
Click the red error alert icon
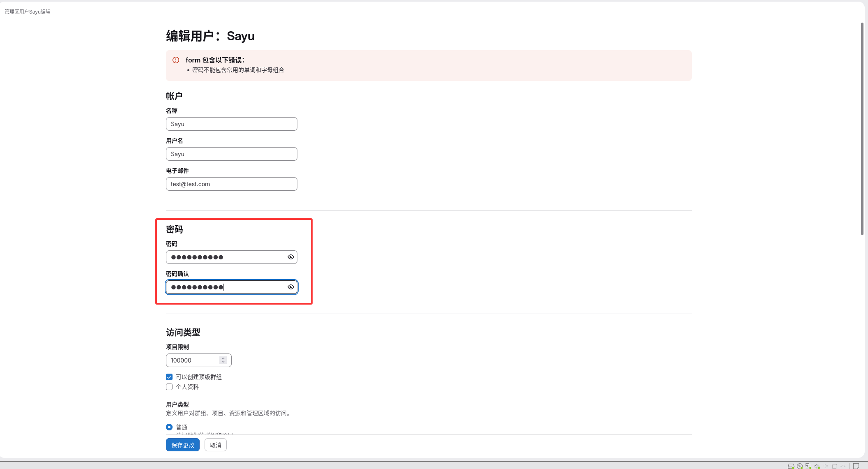(176, 60)
